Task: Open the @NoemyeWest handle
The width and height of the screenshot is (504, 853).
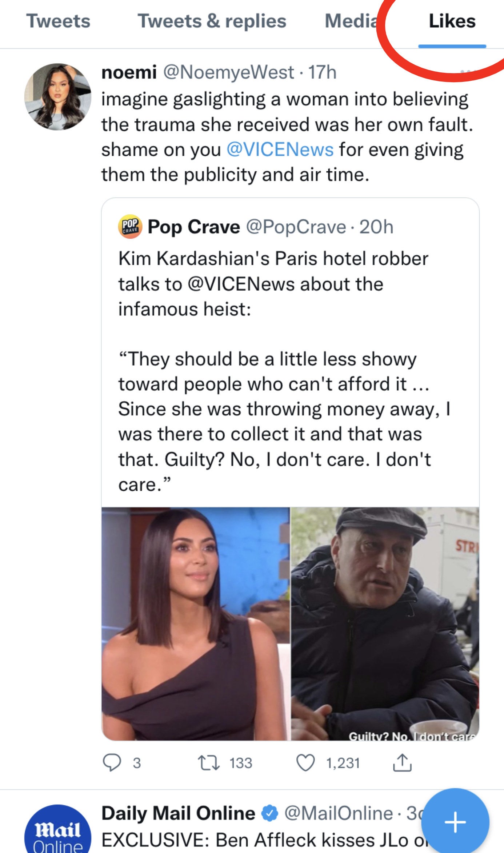Action: 229,72
